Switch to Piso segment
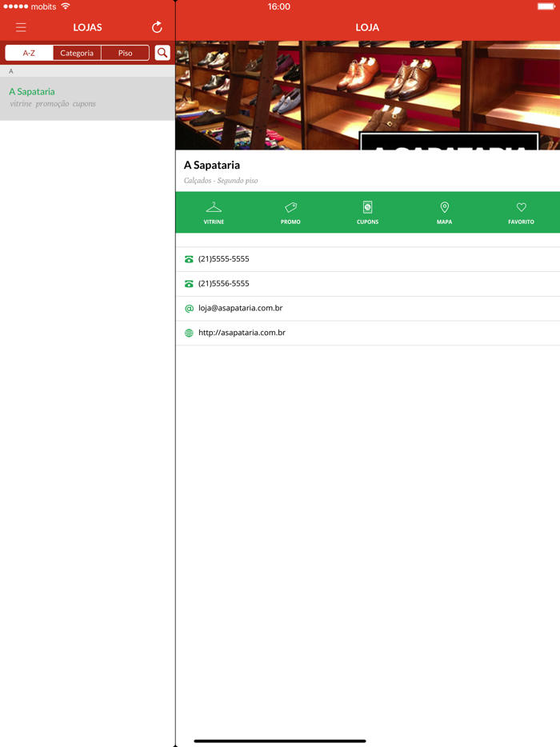The image size is (560, 747). click(x=125, y=53)
